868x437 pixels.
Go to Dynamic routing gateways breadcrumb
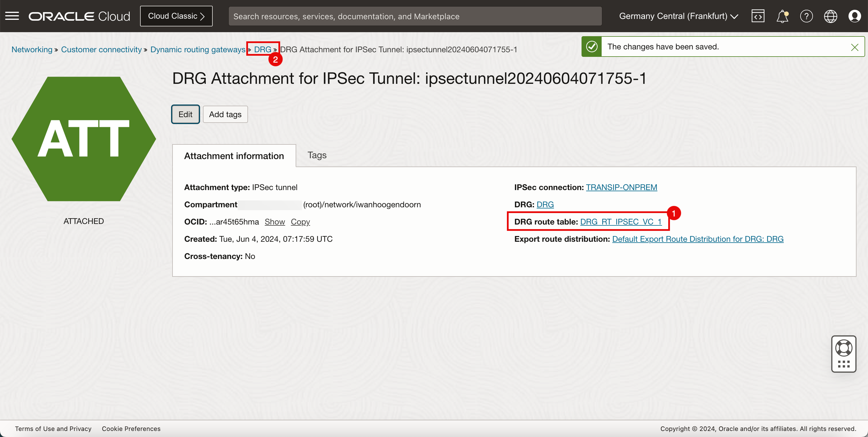point(198,50)
